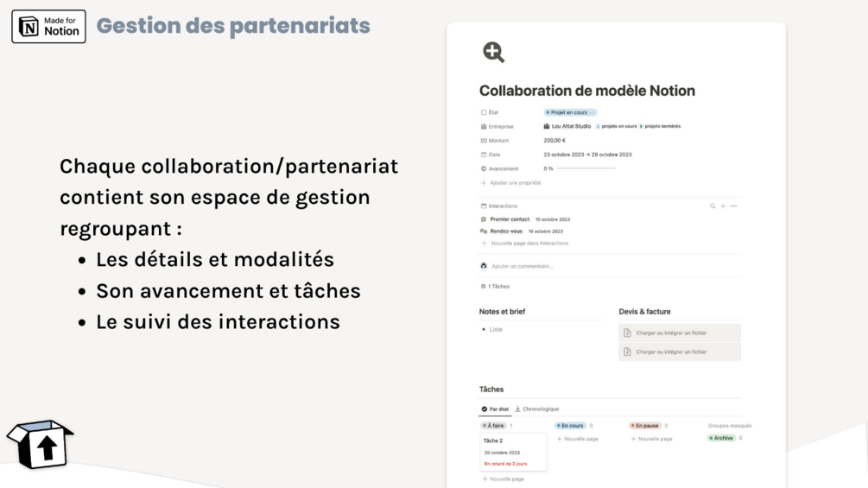Click the upload box icon
Viewport: 868px width, 488px height.
point(41,445)
